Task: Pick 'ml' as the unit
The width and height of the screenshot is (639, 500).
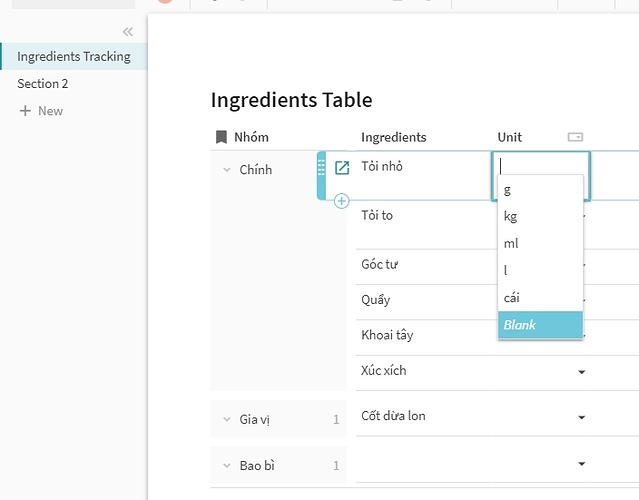Action: click(x=511, y=243)
